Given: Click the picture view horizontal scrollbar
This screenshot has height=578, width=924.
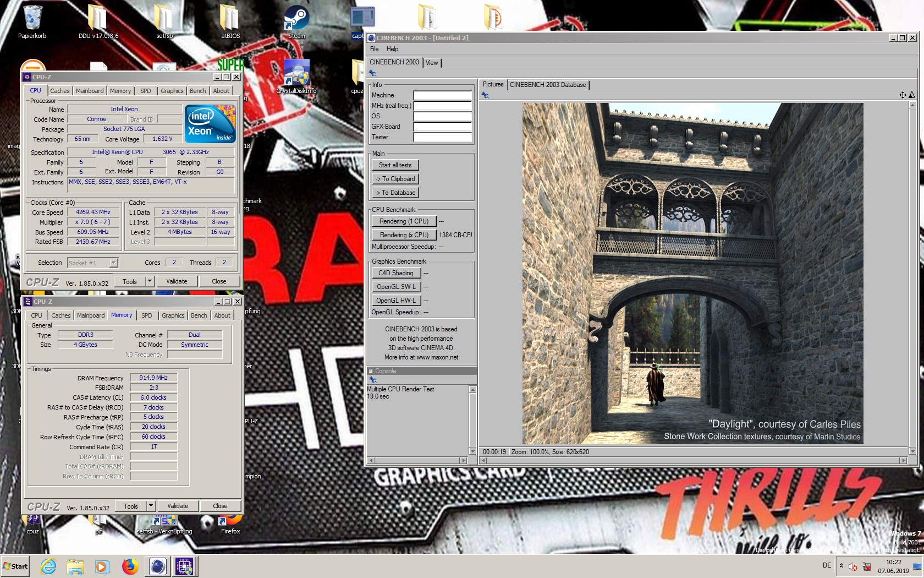Looking at the screenshot, I should pyautogui.click(x=693, y=460).
